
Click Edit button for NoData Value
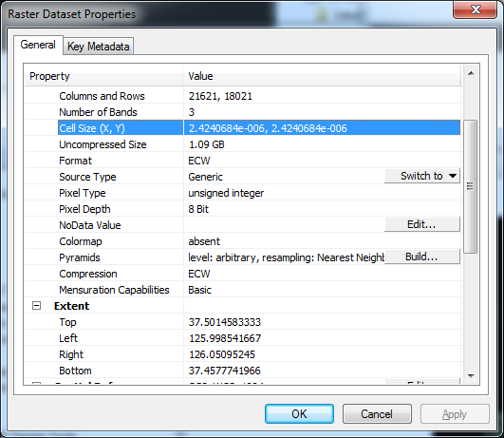tap(422, 224)
